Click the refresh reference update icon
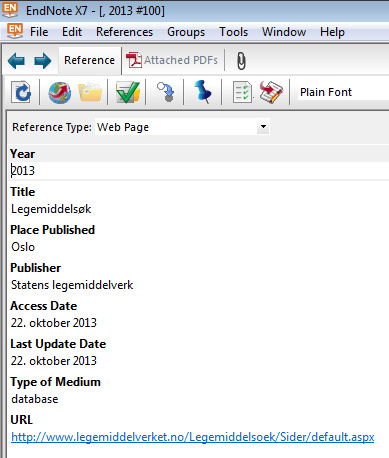The image size is (389, 458). tap(21, 92)
